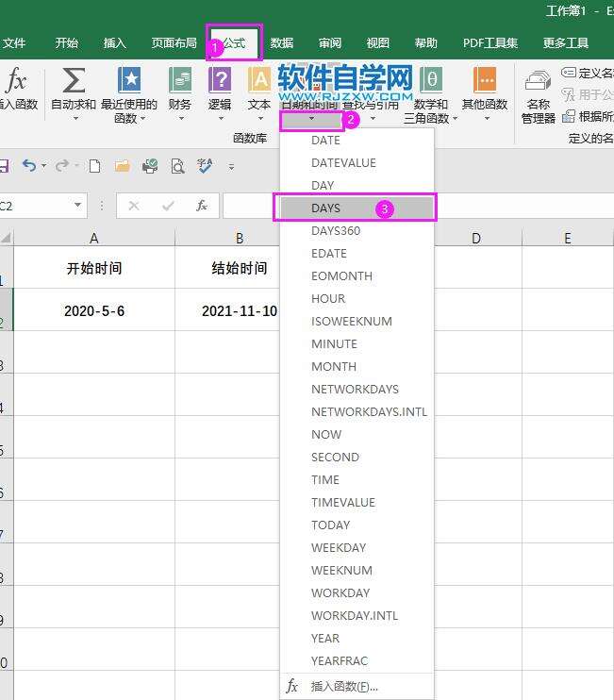This screenshot has height=700, width=614.
Task: Expand the Name Box dropdown arrow
Action: pos(78,206)
